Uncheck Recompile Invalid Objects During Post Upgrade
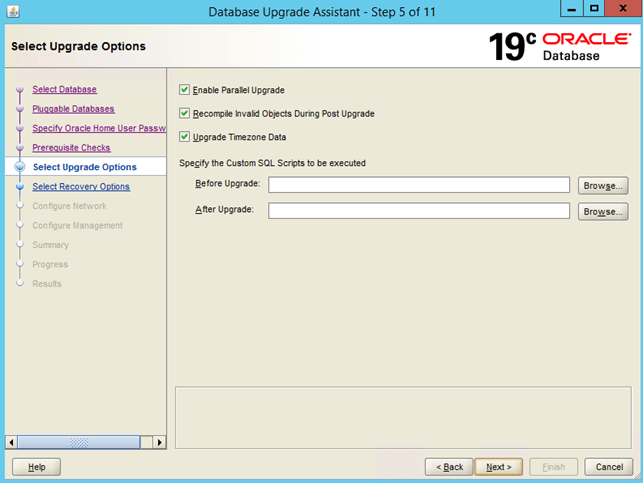Viewport: 643px width, 483px height. pyautogui.click(x=184, y=114)
